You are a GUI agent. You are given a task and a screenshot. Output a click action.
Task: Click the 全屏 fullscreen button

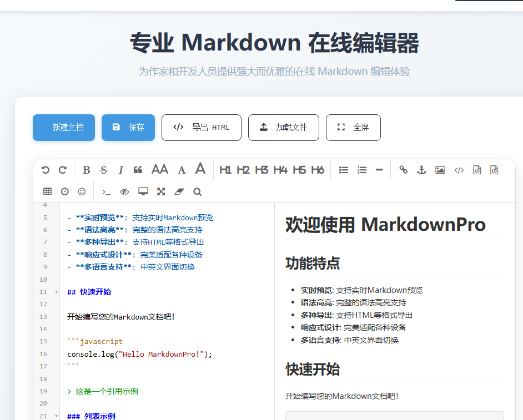[x=353, y=128]
